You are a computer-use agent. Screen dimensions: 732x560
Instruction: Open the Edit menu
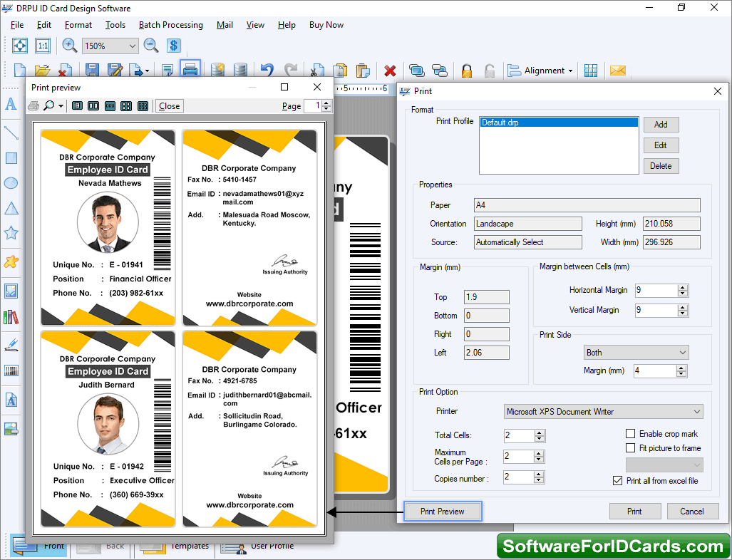pos(44,25)
